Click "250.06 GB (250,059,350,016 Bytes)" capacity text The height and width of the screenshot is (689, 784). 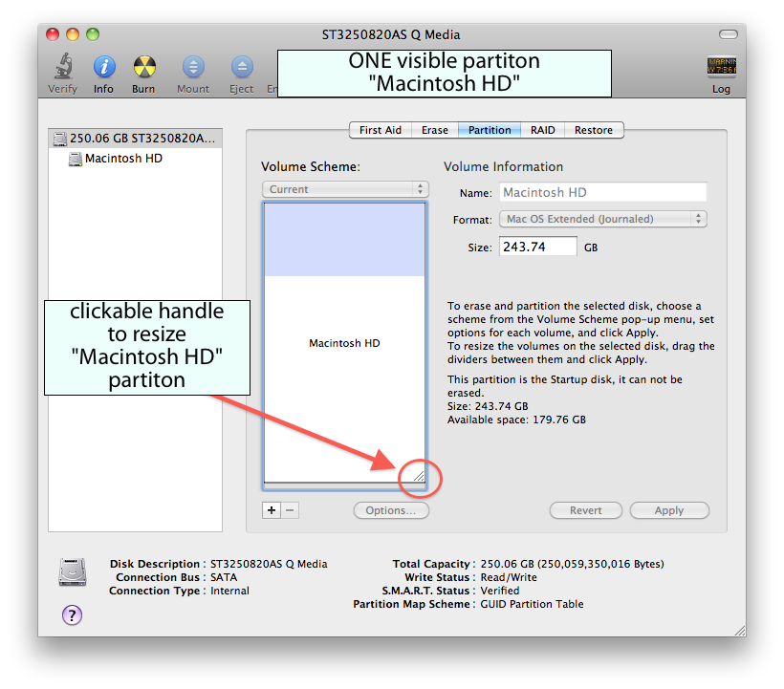click(x=572, y=564)
